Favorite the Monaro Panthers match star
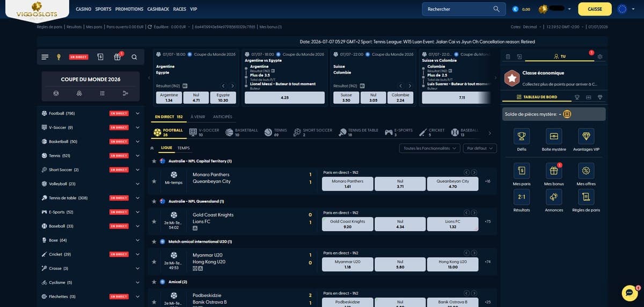Image resolution: width=644 pixels, height=307 pixels. (154, 182)
